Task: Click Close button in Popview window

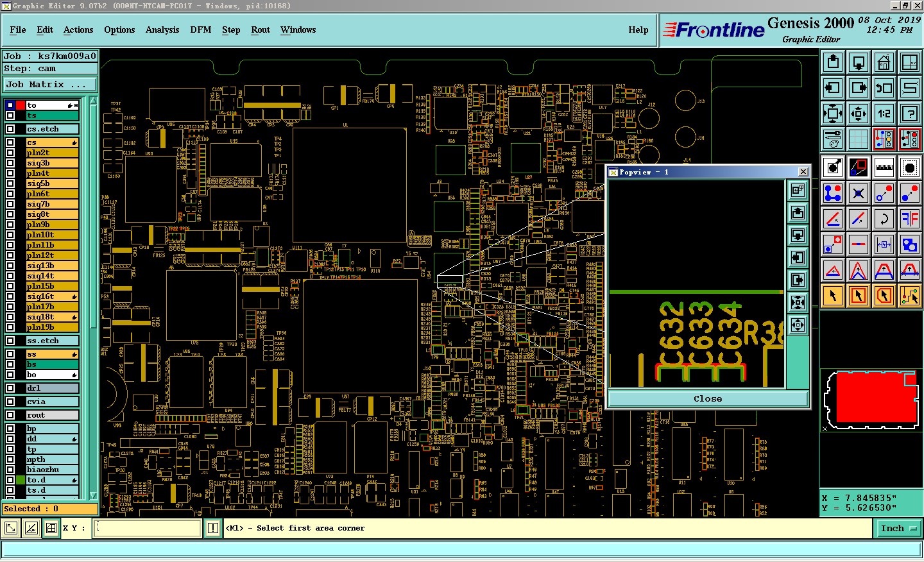Action: [708, 398]
